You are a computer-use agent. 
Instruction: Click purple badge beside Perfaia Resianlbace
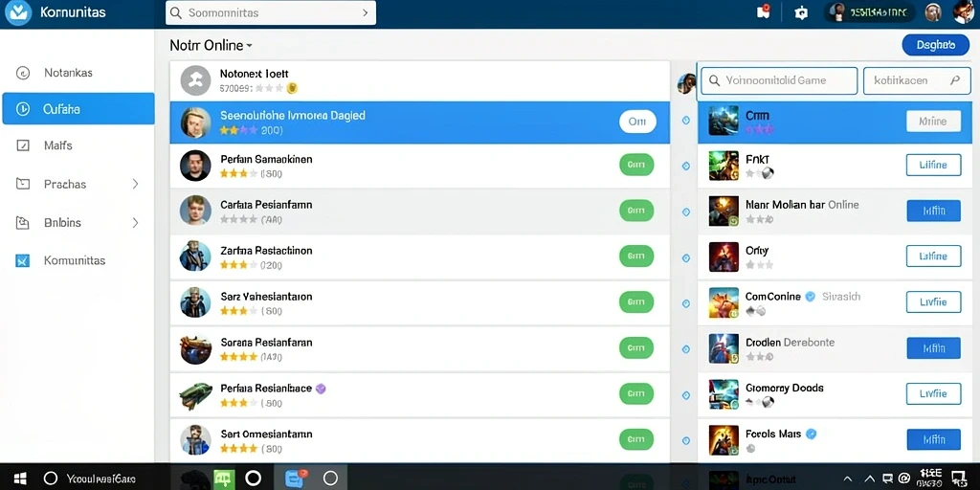321,389
